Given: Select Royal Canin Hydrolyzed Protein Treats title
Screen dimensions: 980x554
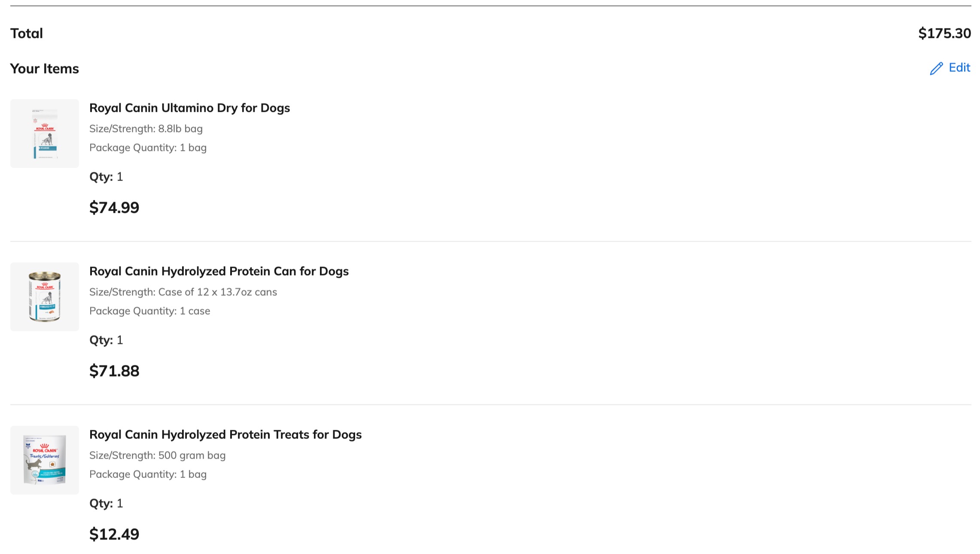Looking at the screenshot, I should (x=225, y=435).
